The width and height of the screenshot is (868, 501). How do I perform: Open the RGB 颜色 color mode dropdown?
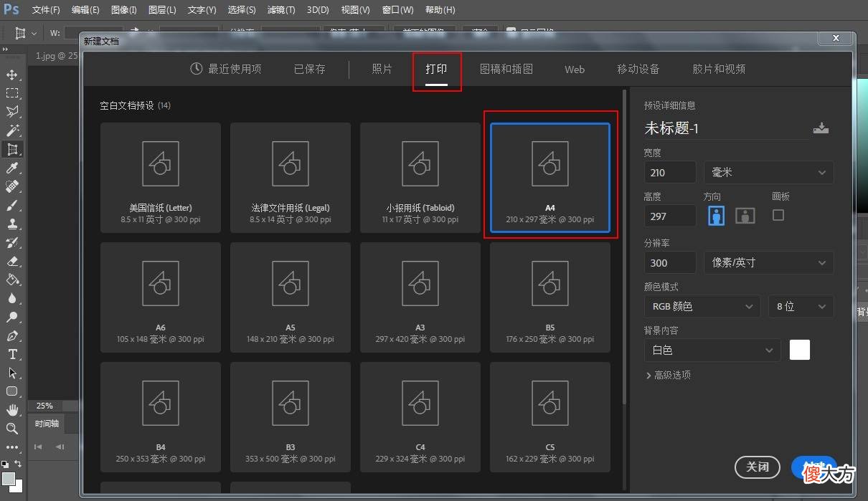tap(702, 307)
